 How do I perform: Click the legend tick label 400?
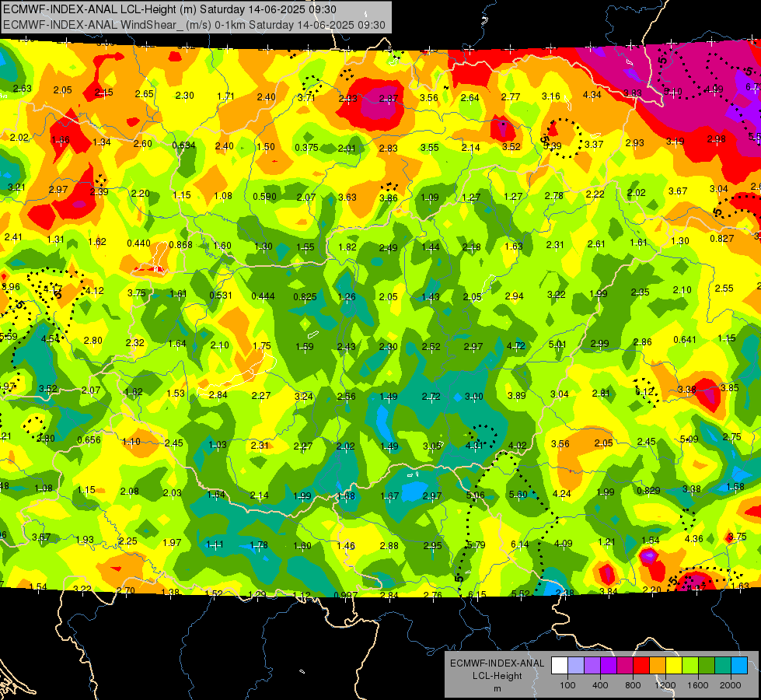600,685
